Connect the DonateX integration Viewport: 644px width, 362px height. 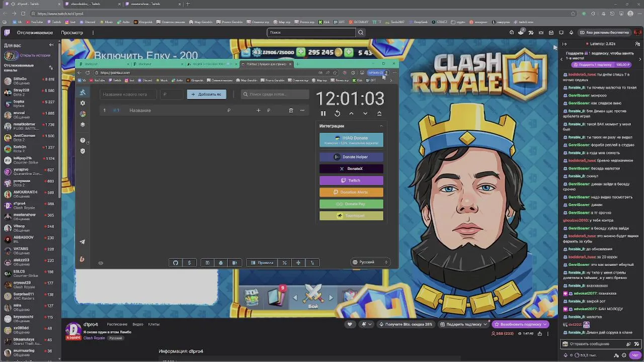click(x=351, y=169)
